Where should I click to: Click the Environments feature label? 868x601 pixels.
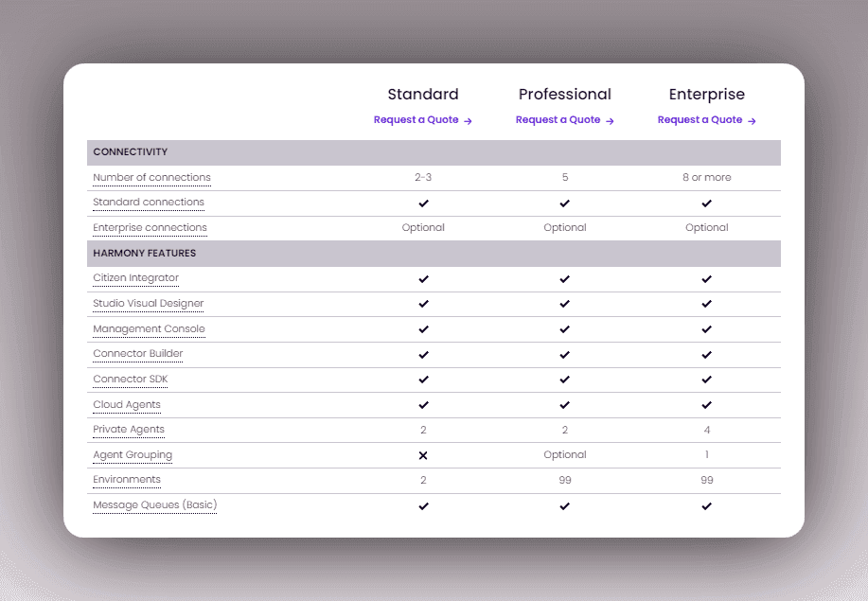coord(127,480)
